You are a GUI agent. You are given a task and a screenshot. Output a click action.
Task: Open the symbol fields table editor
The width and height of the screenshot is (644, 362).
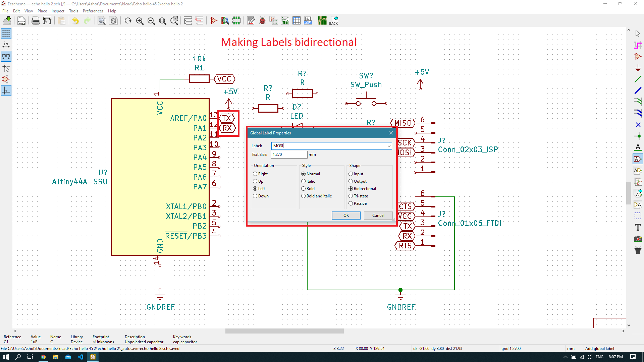pos(297,21)
